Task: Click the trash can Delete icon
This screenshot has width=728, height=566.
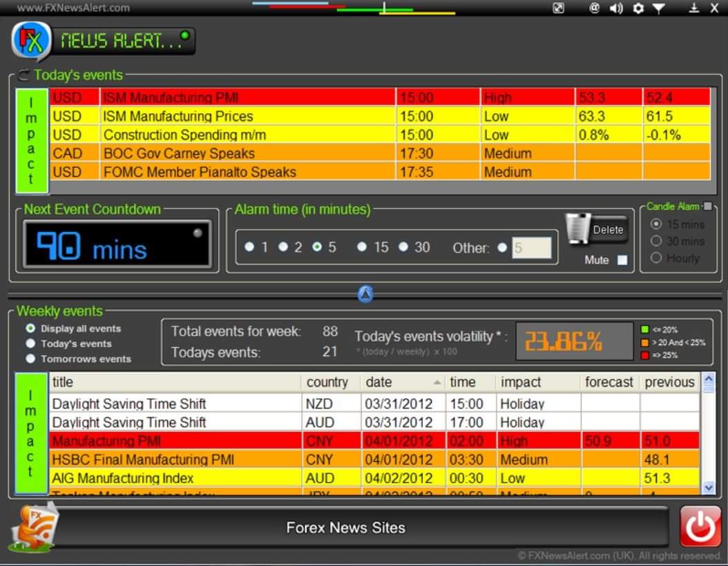Action: click(578, 228)
